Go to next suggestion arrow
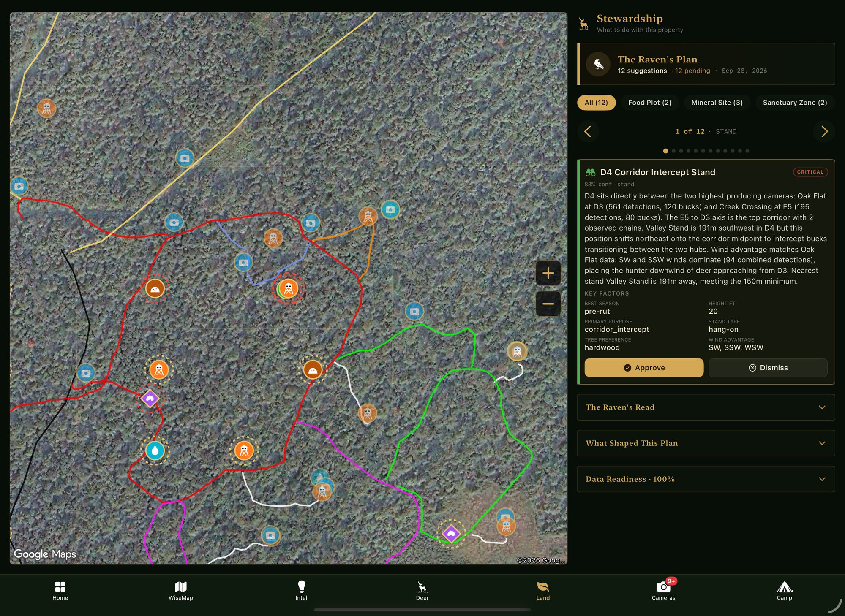The image size is (845, 616). pos(824,132)
